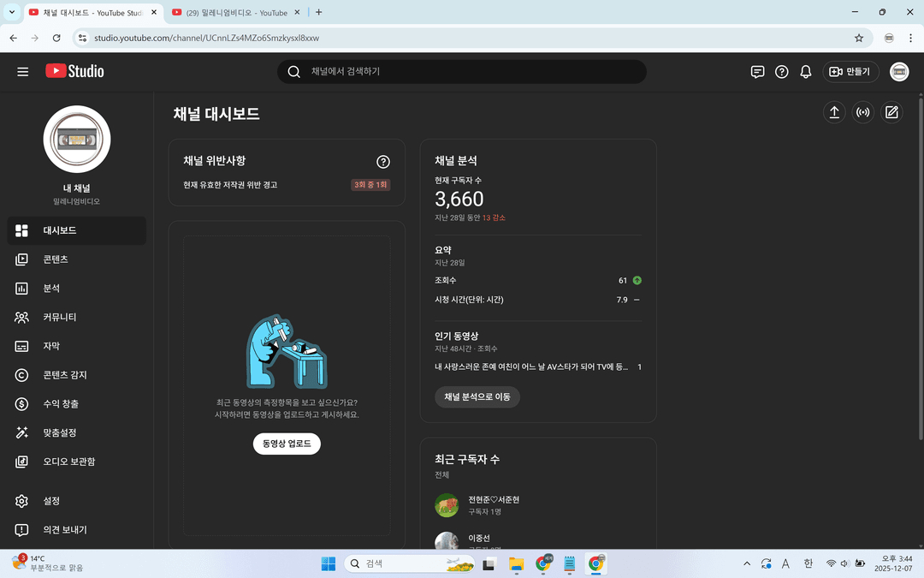Click the upload arrow icon beside the dashboard title
This screenshot has height=578, width=924.
[834, 112]
